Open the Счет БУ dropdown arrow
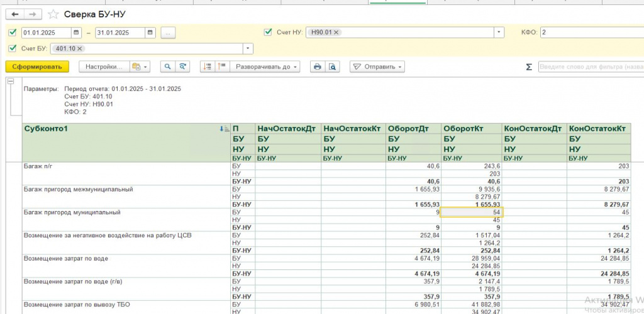The height and width of the screenshot is (314, 644). (248, 49)
